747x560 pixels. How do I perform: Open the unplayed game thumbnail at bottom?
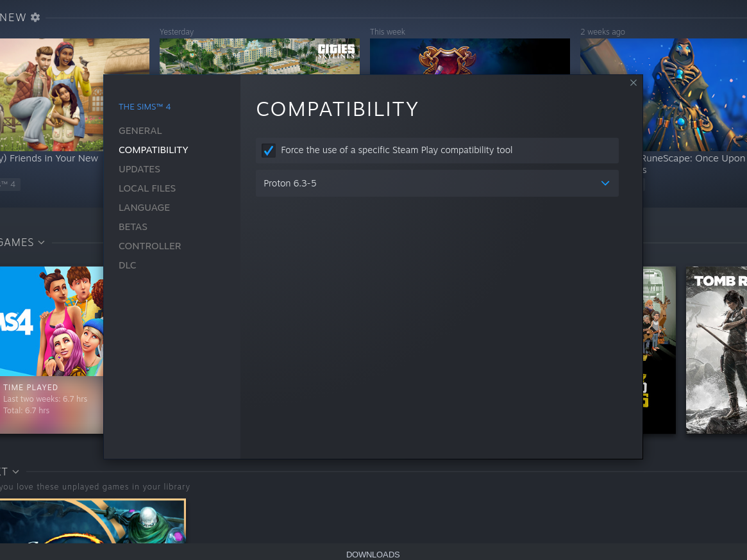point(92,521)
